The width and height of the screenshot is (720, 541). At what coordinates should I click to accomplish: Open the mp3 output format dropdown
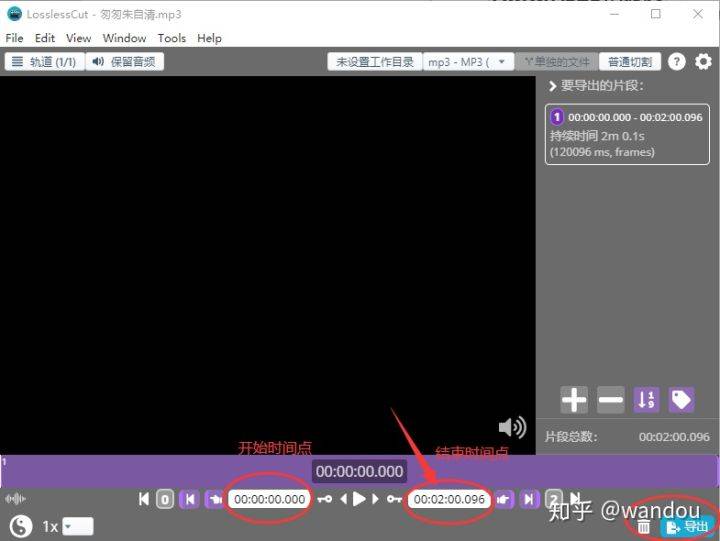pyautogui.click(x=468, y=62)
